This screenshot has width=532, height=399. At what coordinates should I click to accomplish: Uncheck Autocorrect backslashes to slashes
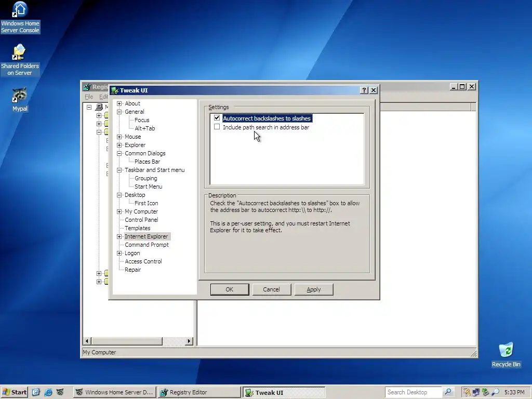[217, 118]
